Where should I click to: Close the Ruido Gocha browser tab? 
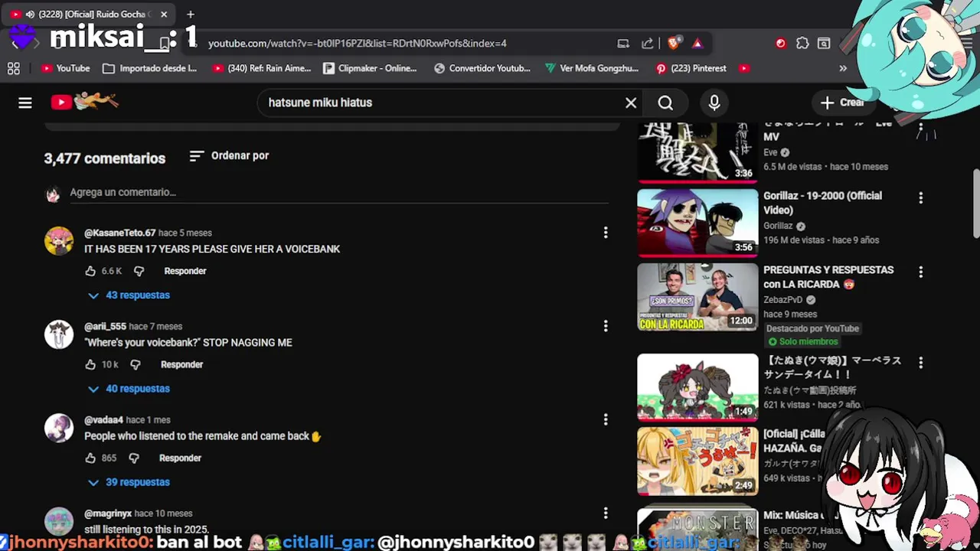164,14
